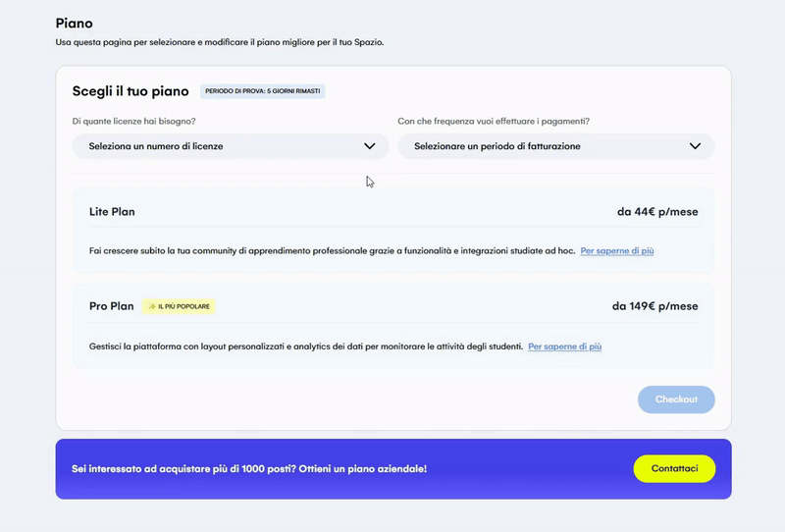Select the Pro Plan card title

pyautogui.click(x=112, y=306)
